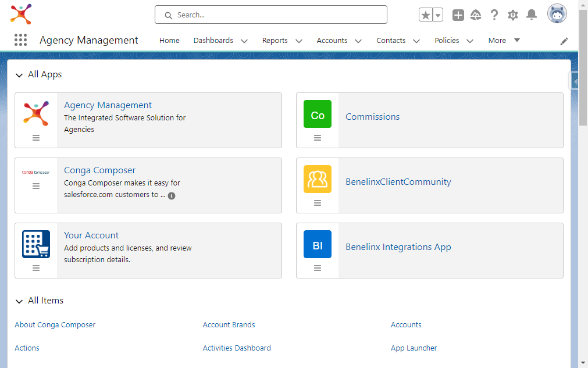Click the blue BI integrations icon
The width and height of the screenshot is (588, 368).
tap(317, 244)
